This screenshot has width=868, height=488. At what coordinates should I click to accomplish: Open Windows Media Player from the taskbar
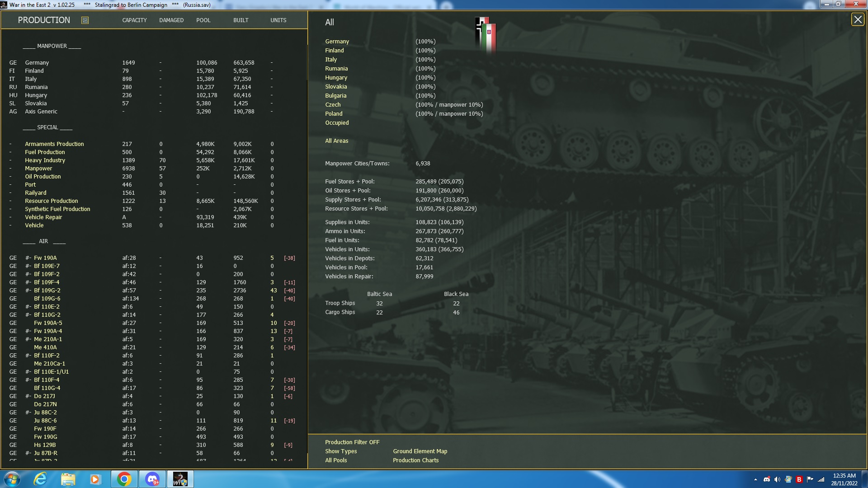(95, 479)
